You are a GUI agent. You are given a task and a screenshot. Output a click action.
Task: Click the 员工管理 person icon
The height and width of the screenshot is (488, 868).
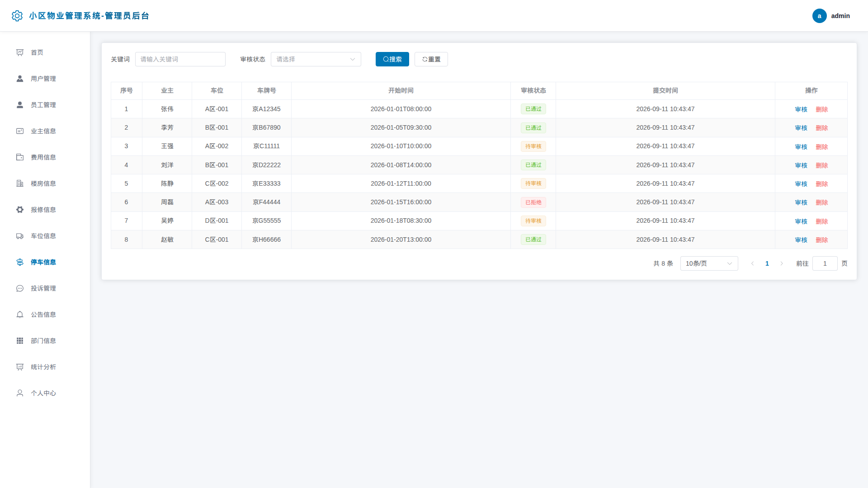20,105
